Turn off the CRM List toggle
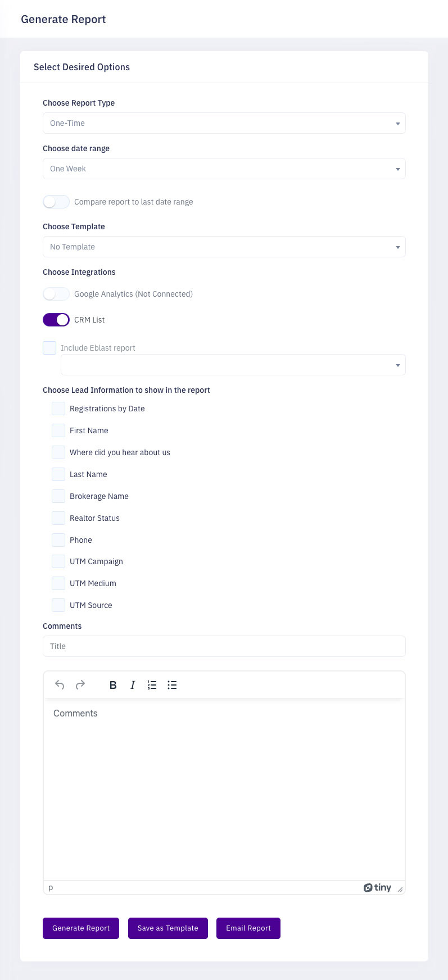 tap(56, 320)
